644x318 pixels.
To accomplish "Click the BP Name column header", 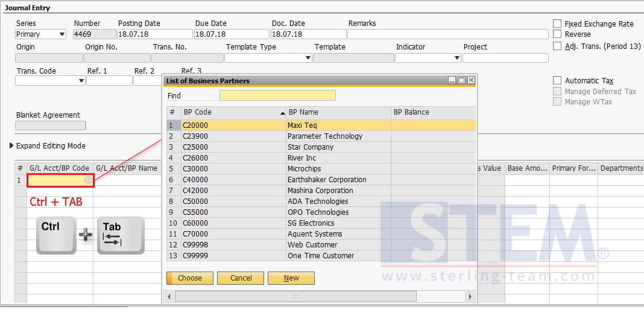I will click(x=338, y=113).
